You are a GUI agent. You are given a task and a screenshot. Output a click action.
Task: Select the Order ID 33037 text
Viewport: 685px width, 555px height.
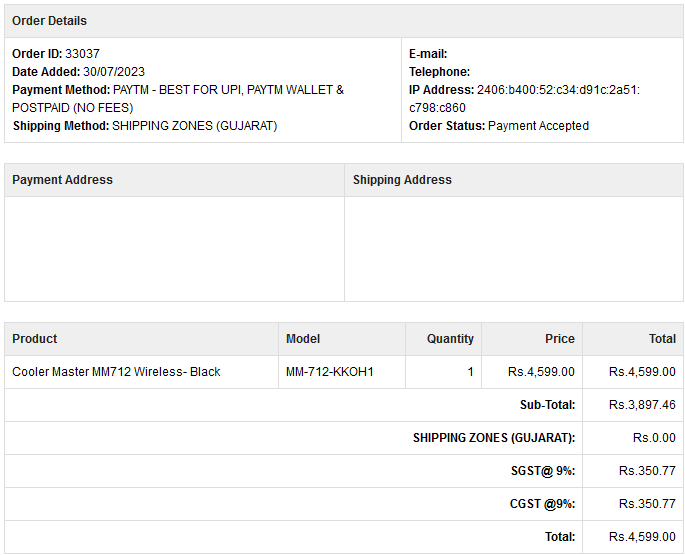(x=56, y=54)
